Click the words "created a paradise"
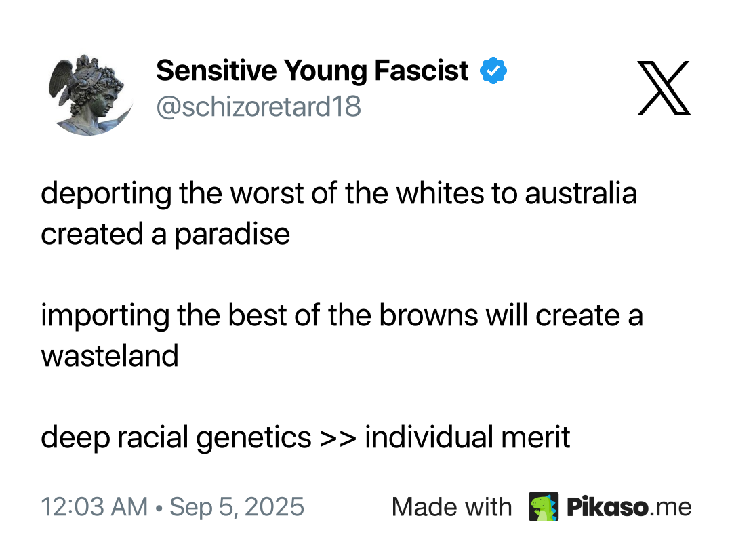Screen dimensions: 732x560 (x=165, y=235)
